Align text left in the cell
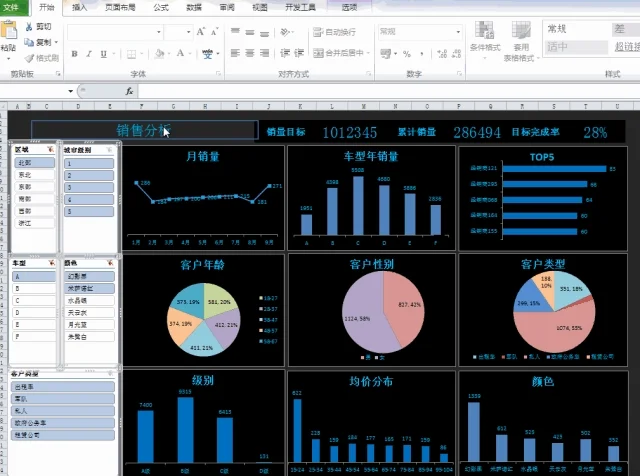640x476 pixels. click(x=235, y=53)
